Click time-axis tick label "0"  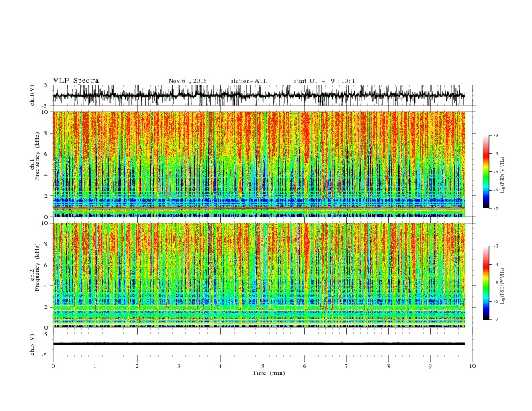53,366
